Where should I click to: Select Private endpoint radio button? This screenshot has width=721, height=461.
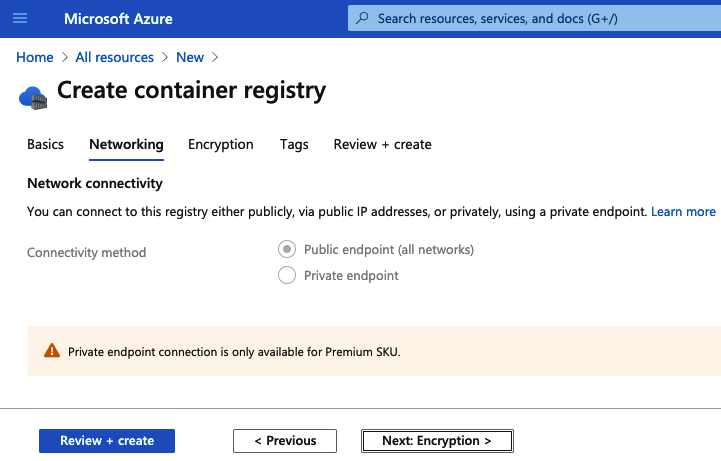pos(287,275)
